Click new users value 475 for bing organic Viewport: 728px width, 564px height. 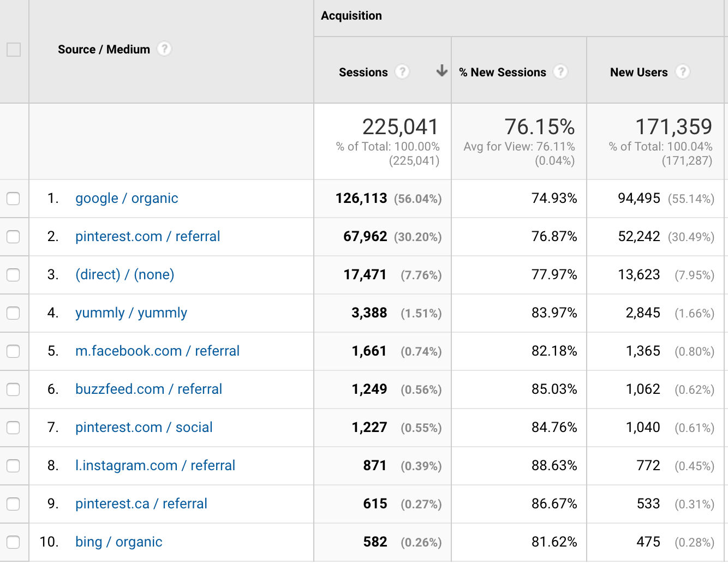[x=648, y=542]
